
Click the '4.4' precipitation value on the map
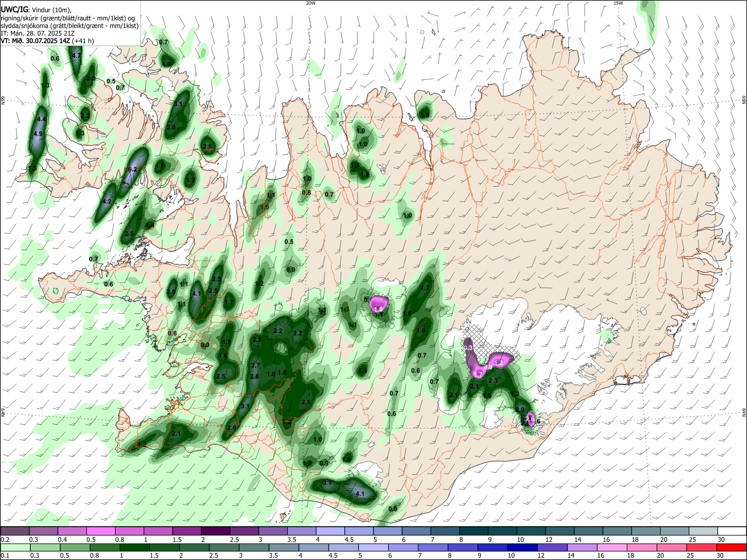pyautogui.click(x=41, y=119)
